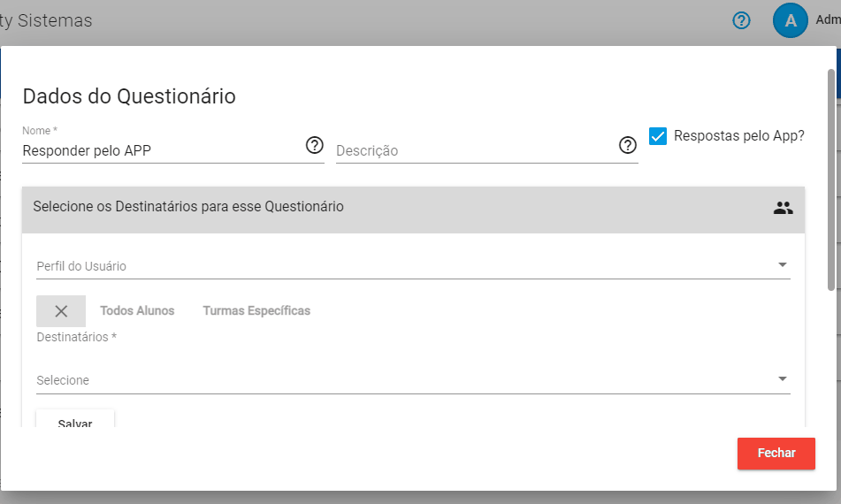Click the Fechar button
Viewport: 841px width, 504px height.
(776, 454)
